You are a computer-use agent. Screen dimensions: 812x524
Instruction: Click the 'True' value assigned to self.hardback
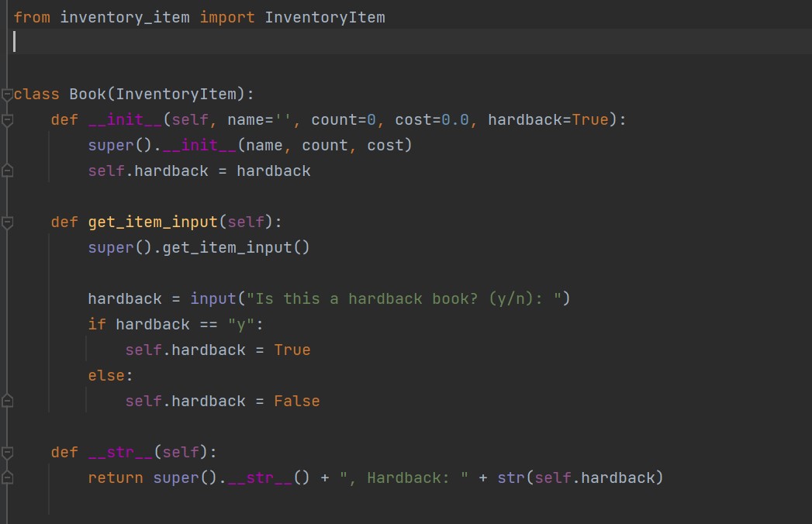point(292,350)
